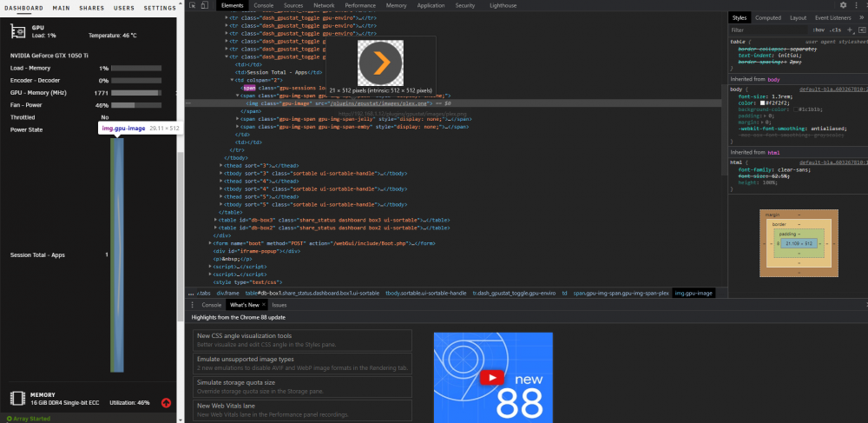The image size is (868, 423).
Task: Close the What's New drawer tab
Action: tap(264, 305)
